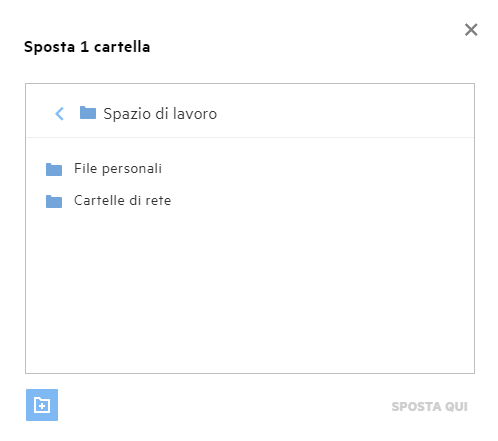498x441 pixels.
Task: Click the word Spazio in the header
Action: point(127,114)
